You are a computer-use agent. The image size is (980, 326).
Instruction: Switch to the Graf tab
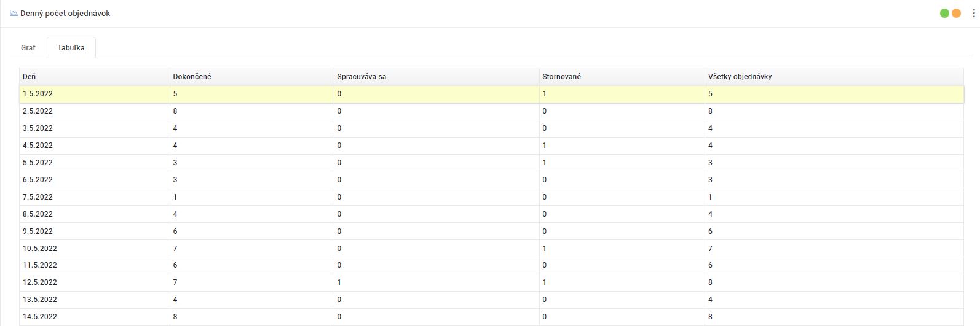click(x=28, y=47)
